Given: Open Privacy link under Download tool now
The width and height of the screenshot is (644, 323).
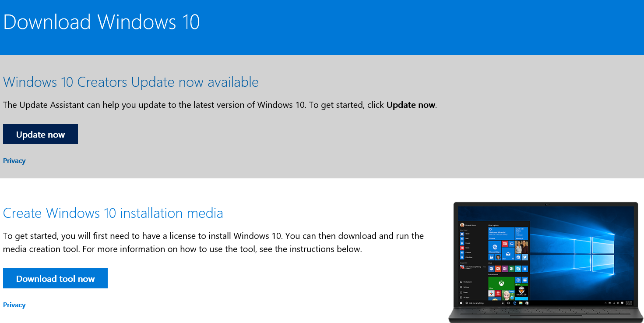Looking at the screenshot, I should 14,305.
